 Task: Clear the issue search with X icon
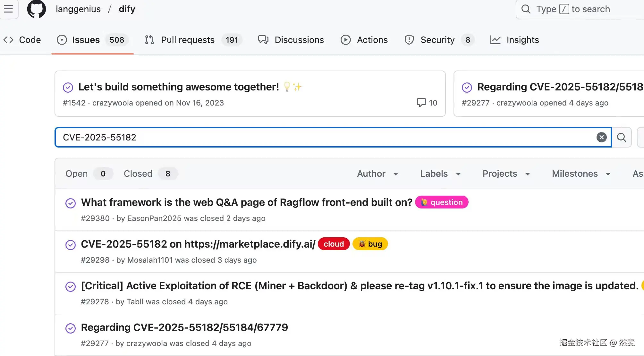coord(601,137)
